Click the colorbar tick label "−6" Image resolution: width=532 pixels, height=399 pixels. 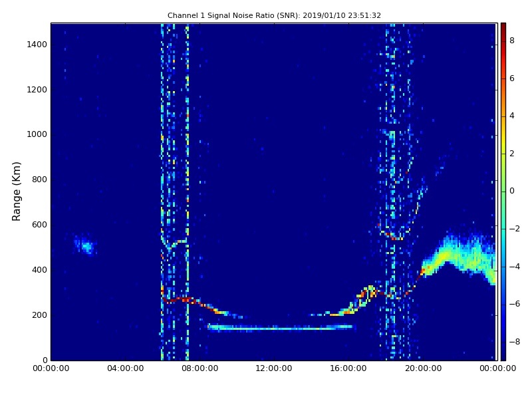point(515,304)
